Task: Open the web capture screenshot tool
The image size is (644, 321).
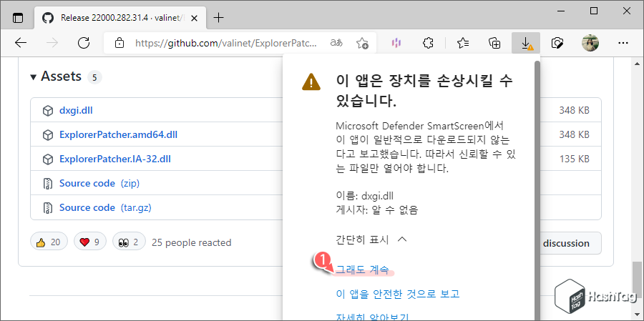Action: [557, 43]
